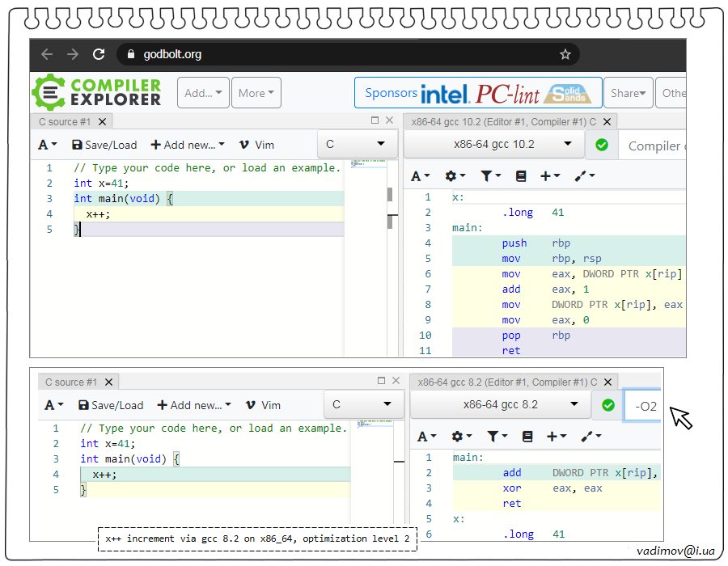This screenshot has width=728, height=566.
Task: Reload the godbolt.org page
Action: (x=99, y=54)
